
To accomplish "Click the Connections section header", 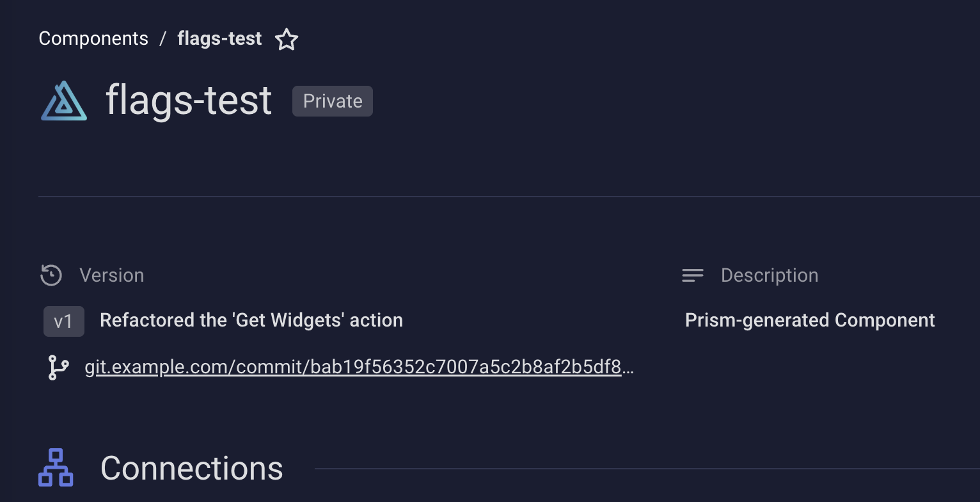I will [x=191, y=468].
